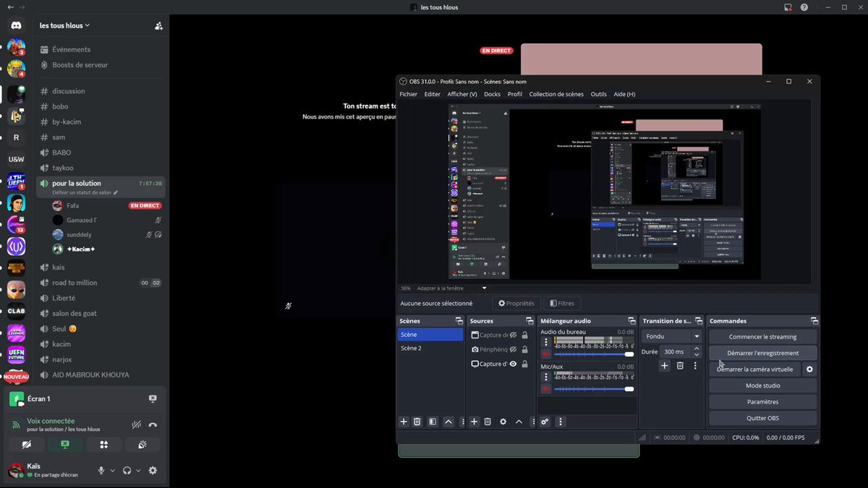
Task: Select Scène 2 in the scenes list
Action: point(430,348)
